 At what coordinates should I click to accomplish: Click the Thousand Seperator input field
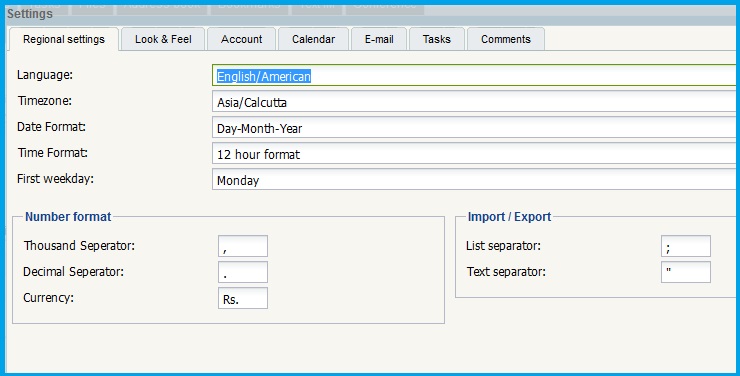pos(243,246)
